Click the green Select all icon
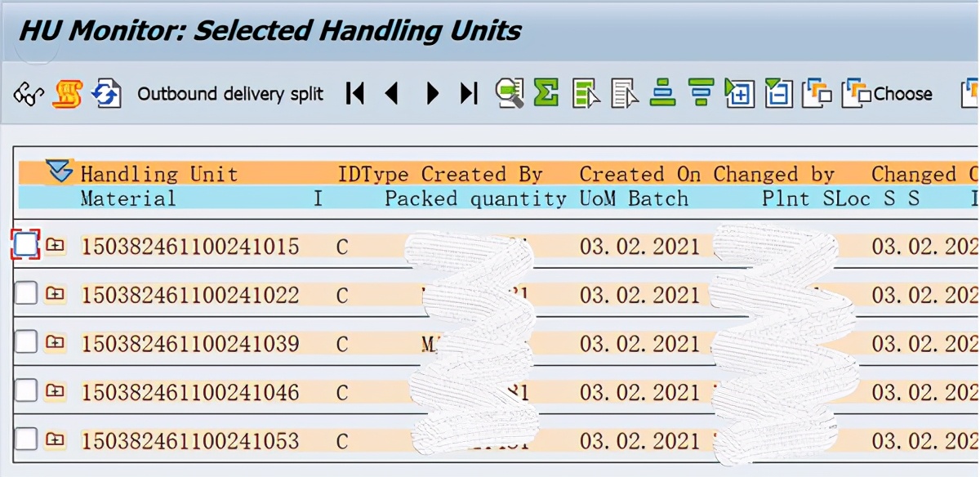The image size is (980, 477). click(586, 93)
